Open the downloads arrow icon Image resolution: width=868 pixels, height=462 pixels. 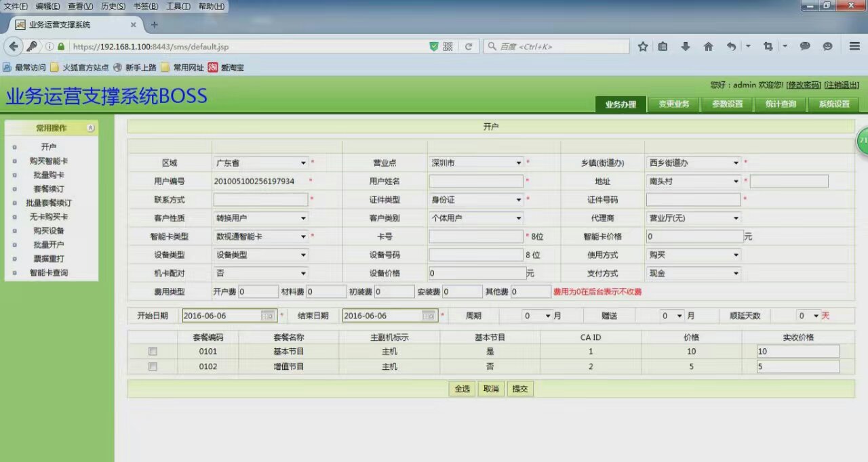(x=686, y=47)
